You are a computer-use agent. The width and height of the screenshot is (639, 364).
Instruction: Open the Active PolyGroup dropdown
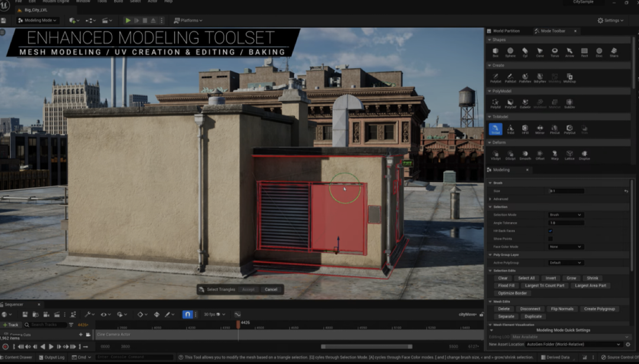click(x=566, y=262)
